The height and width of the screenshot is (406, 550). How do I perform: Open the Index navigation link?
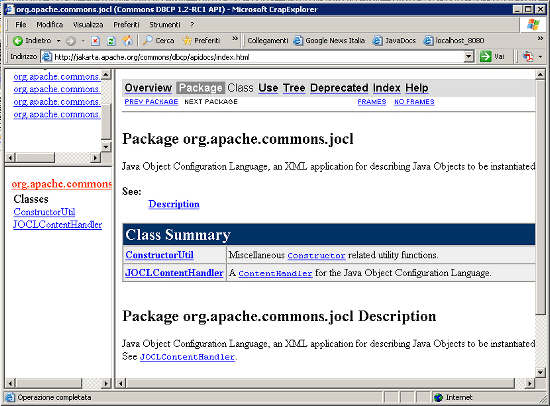coord(387,88)
